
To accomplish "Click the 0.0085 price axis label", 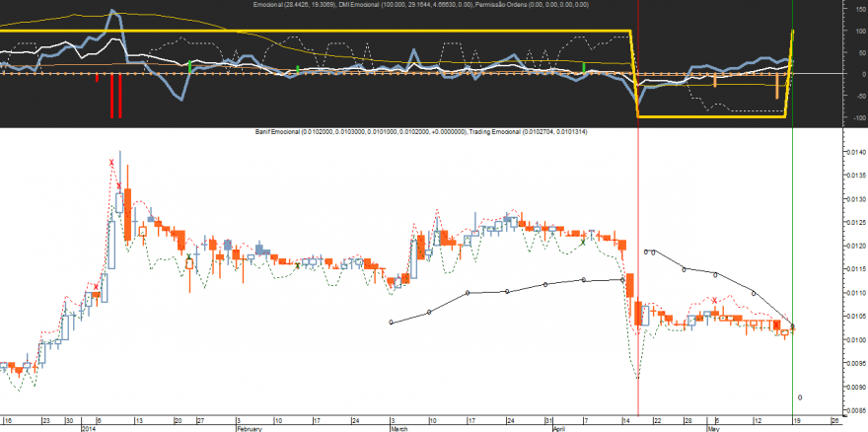I will [855, 410].
